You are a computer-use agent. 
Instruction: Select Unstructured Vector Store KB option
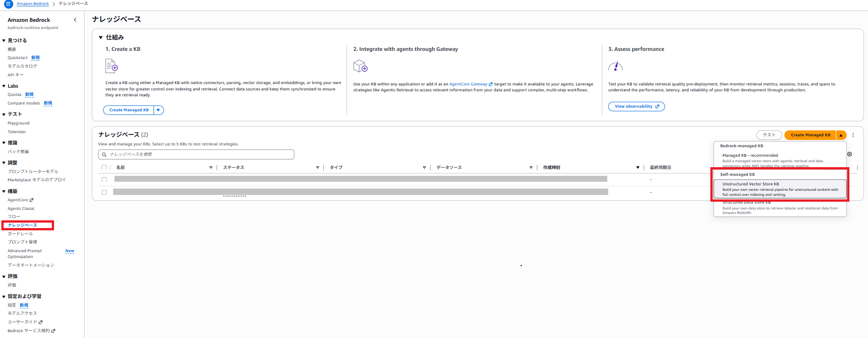(780, 189)
